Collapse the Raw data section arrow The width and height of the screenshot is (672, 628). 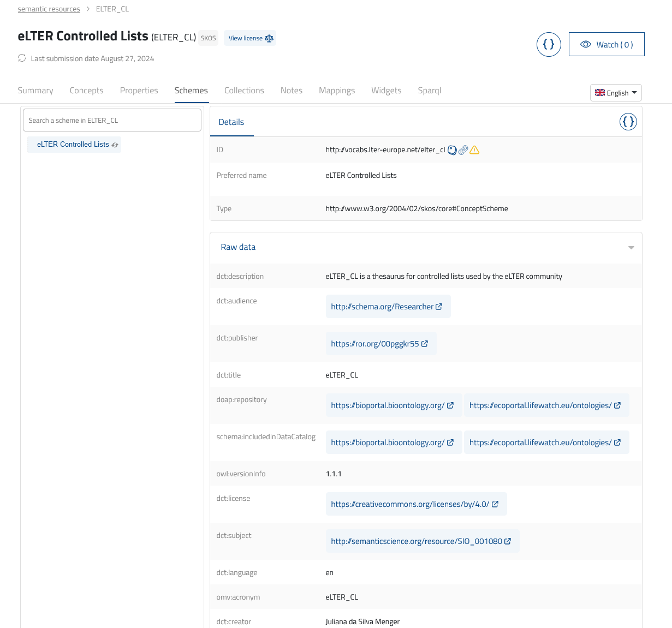click(x=631, y=248)
